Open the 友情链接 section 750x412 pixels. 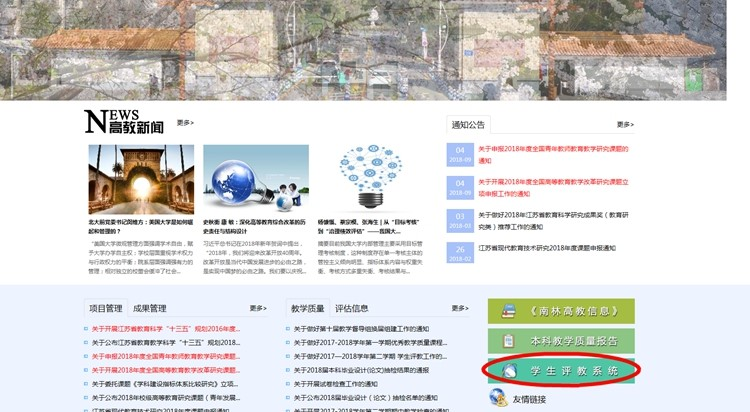click(529, 399)
